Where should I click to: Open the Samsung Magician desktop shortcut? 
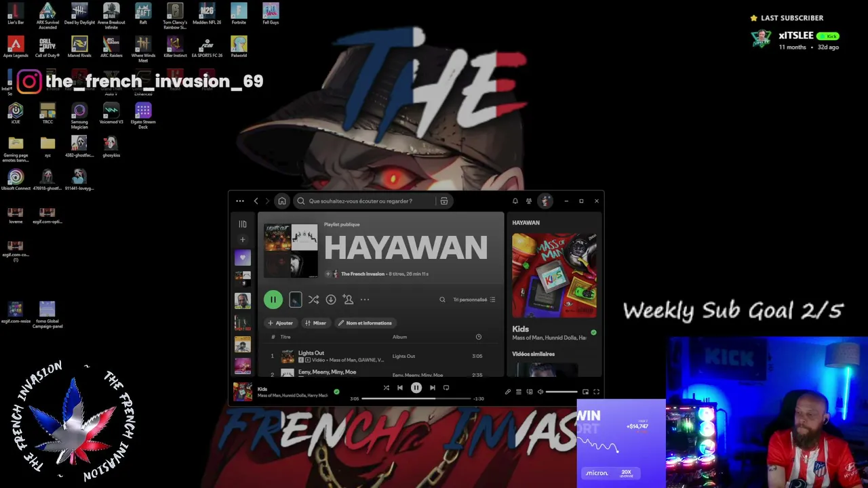(79, 115)
